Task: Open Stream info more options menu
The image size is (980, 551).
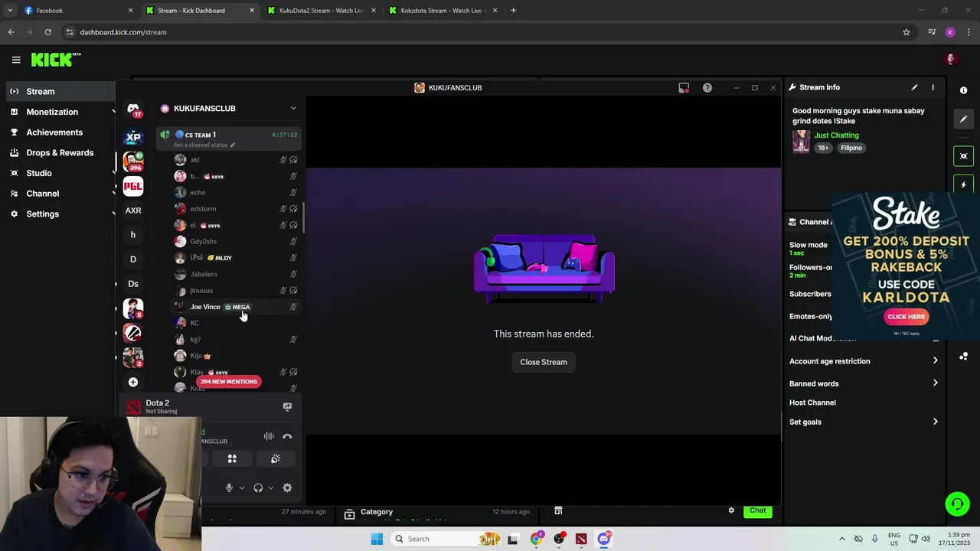Action: click(x=933, y=87)
